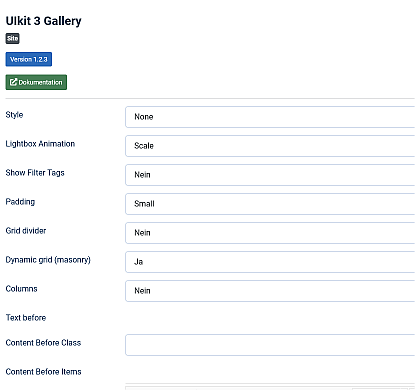This screenshot has width=415, height=390.
Task: Click the Padding label
Action: point(20,202)
